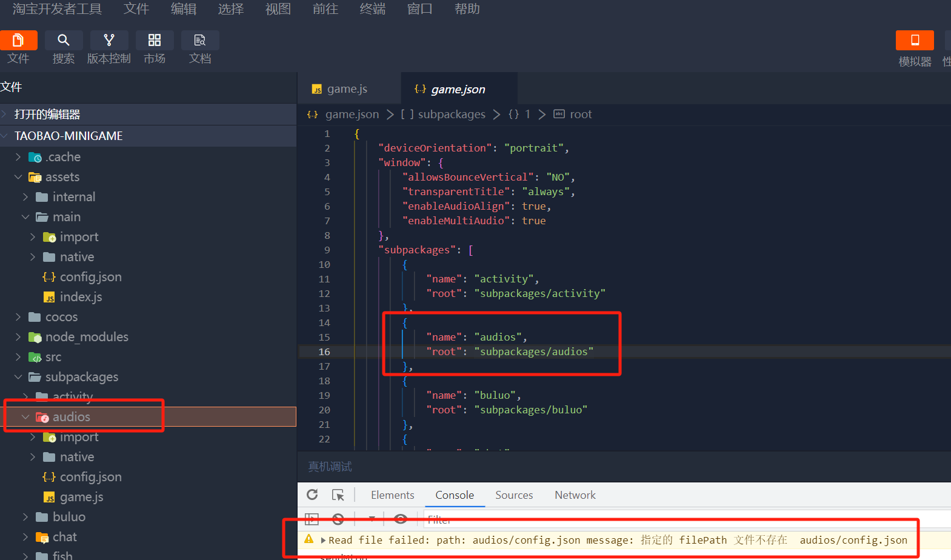Open the Elements devtools tab
Screen dimensions: 951x560
[393, 495]
